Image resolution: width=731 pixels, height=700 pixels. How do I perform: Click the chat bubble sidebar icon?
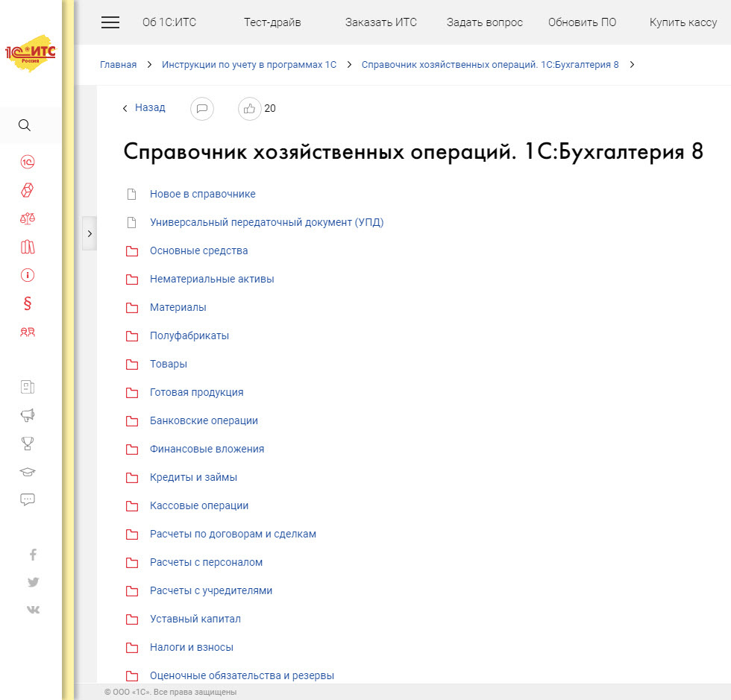pyautogui.click(x=28, y=499)
